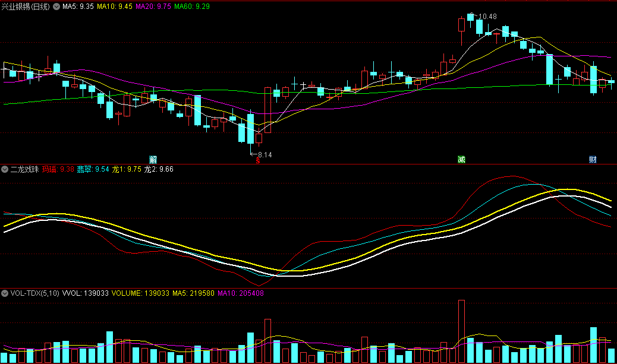Click the 解 event marker icon
This screenshot has width=617, height=364.
153,160
